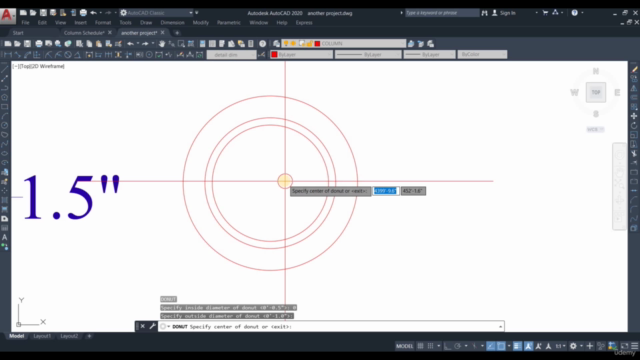This screenshot has width=640, height=360.
Task: Toggle polar tracking in status bar
Action: 458,346
